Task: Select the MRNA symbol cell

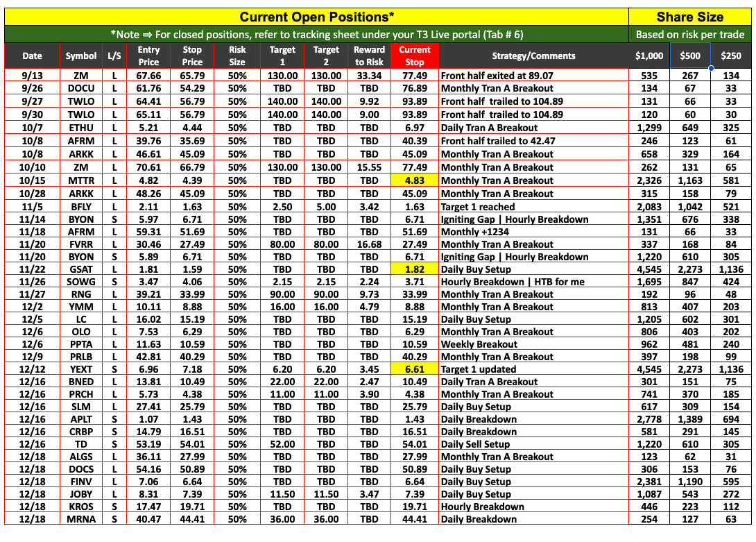Action: 81,519
